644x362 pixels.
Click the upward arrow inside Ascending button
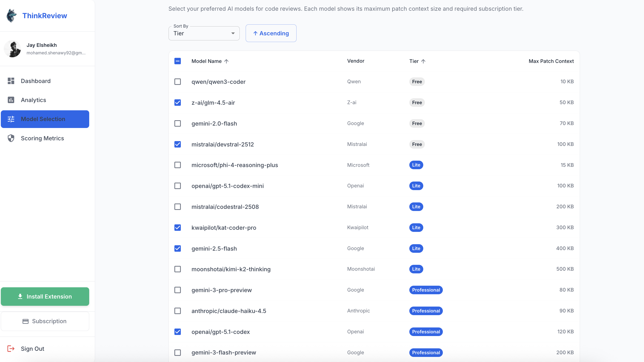256,33
